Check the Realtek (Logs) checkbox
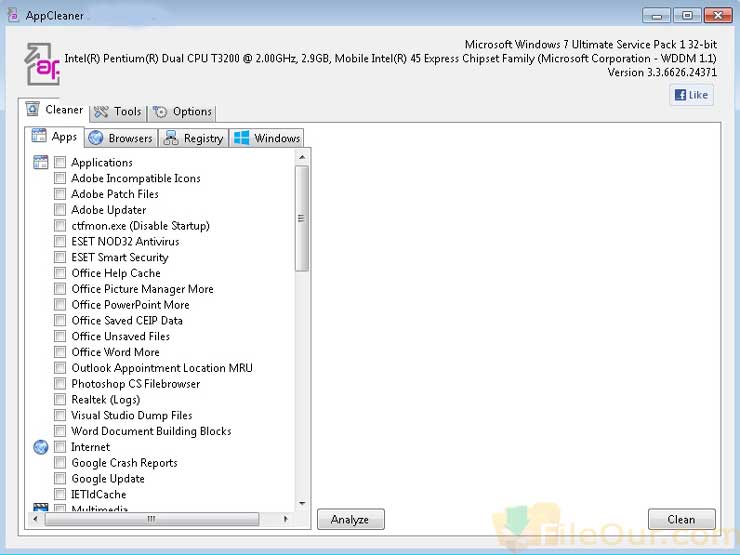This screenshot has height=555, width=740. (60, 400)
